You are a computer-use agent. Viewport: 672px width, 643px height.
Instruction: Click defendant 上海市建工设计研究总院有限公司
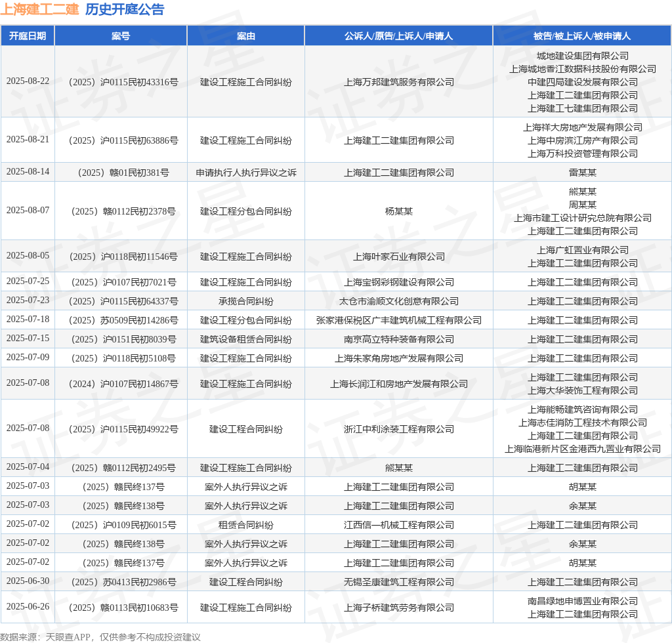[583, 218]
